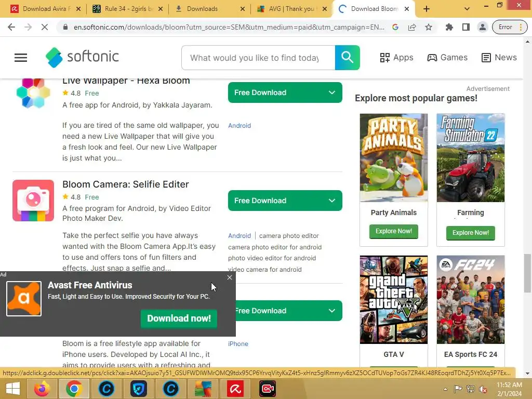Click the Error update button
The height and width of the screenshot is (399, 532).
pos(510,27)
